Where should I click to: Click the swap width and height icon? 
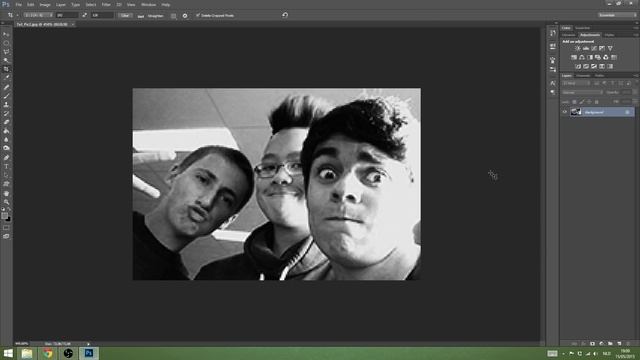(84, 15)
